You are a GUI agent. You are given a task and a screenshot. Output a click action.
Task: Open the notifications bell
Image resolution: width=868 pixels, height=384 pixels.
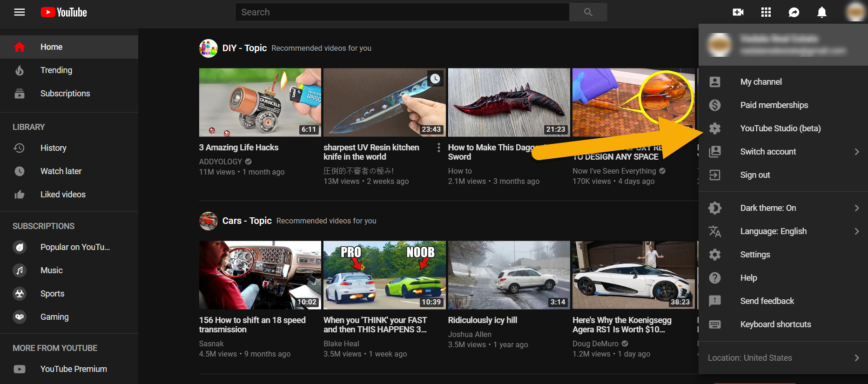coord(822,12)
